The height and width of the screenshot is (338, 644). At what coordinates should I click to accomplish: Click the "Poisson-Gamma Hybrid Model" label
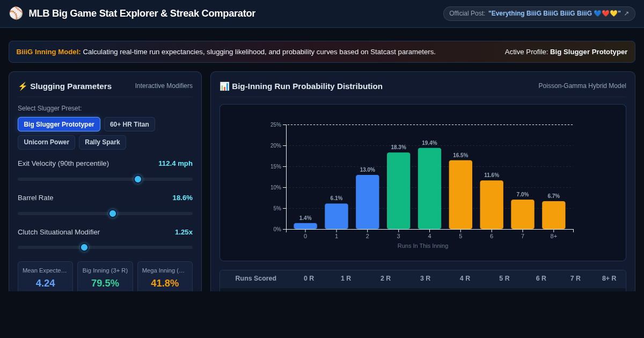(x=582, y=86)
